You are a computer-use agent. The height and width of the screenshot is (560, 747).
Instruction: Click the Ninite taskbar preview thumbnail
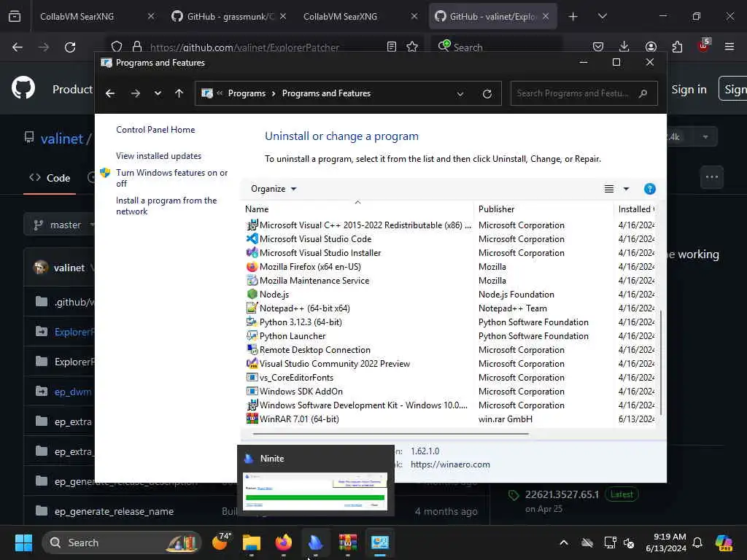pyautogui.click(x=315, y=491)
